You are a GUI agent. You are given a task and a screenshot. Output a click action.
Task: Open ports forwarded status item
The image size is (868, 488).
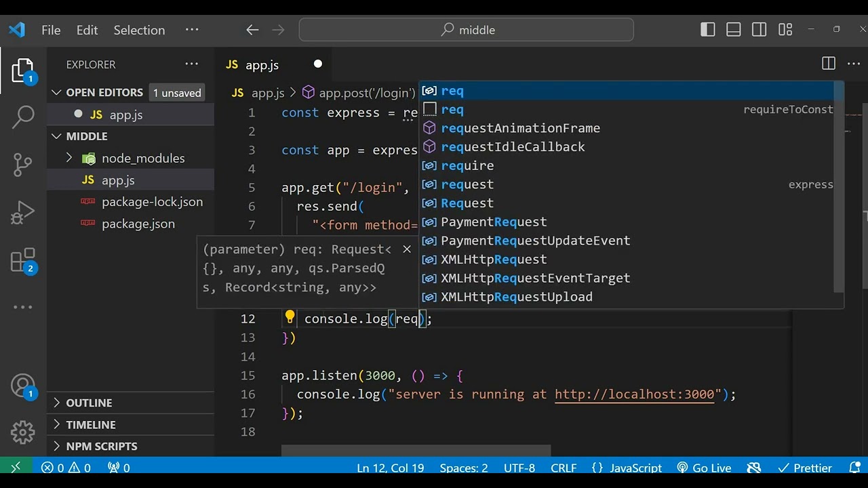(x=119, y=468)
